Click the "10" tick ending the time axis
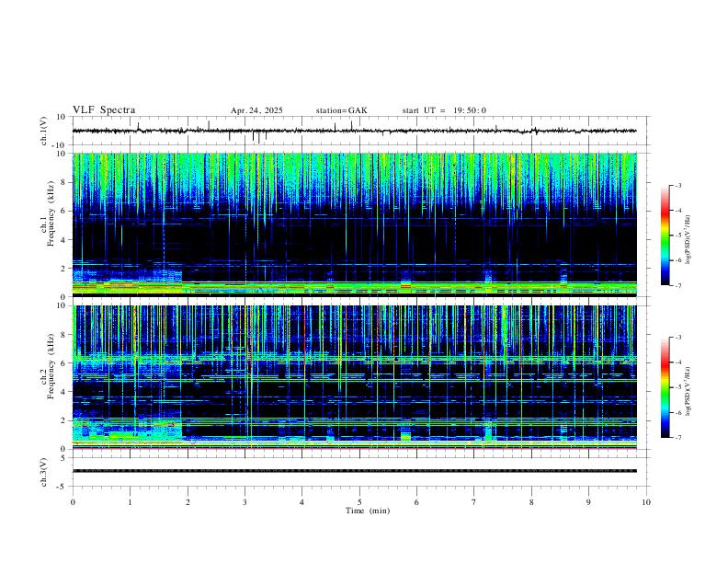Image resolution: width=728 pixels, height=563 pixels. click(646, 502)
